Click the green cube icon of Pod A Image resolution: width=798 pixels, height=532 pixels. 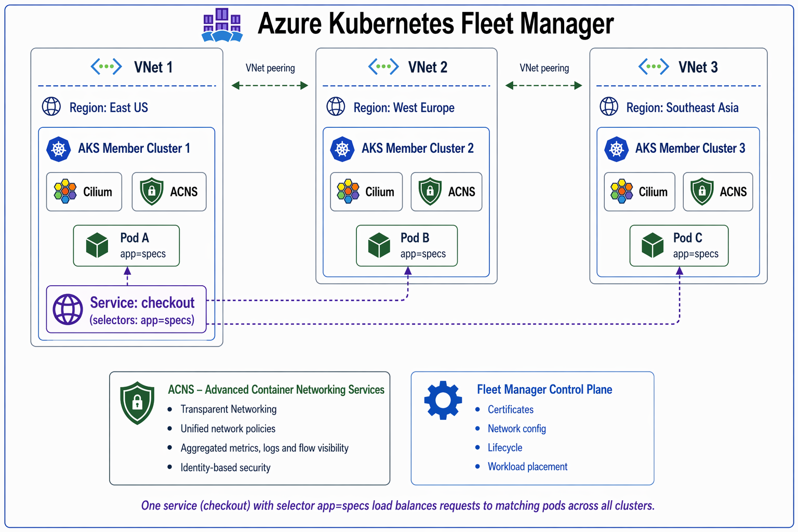tap(97, 245)
